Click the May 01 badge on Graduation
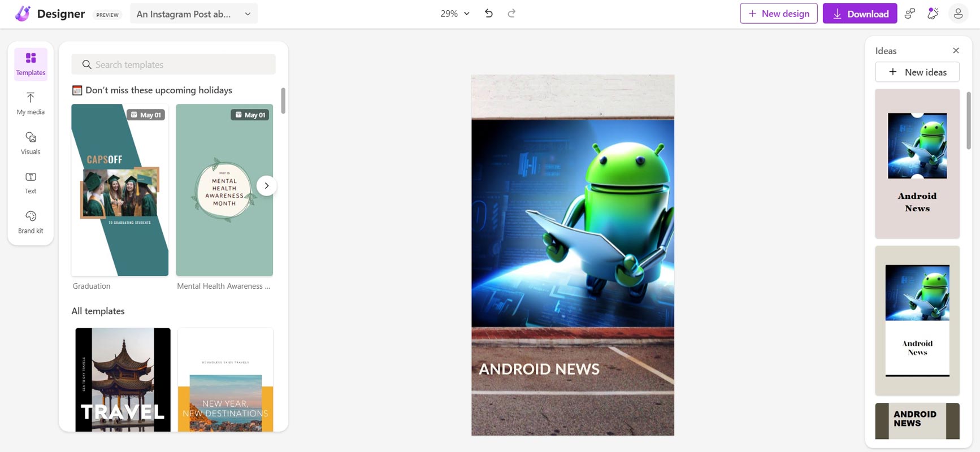This screenshot has height=452, width=980. pyautogui.click(x=146, y=115)
